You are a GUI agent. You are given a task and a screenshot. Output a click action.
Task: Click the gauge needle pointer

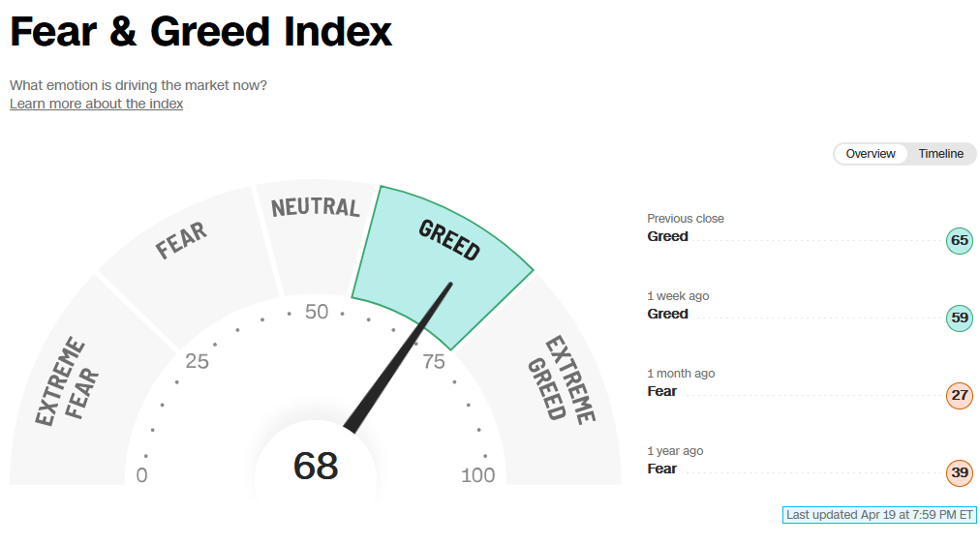click(398, 358)
